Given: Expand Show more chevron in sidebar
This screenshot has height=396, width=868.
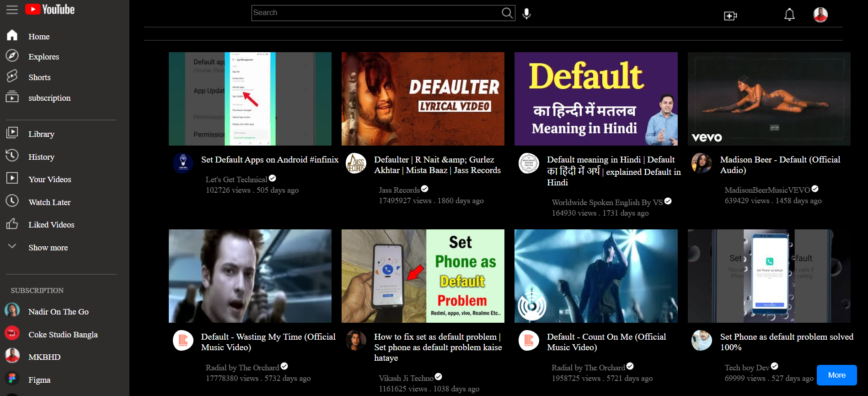Looking at the screenshot, I should (x=12, y=246).
